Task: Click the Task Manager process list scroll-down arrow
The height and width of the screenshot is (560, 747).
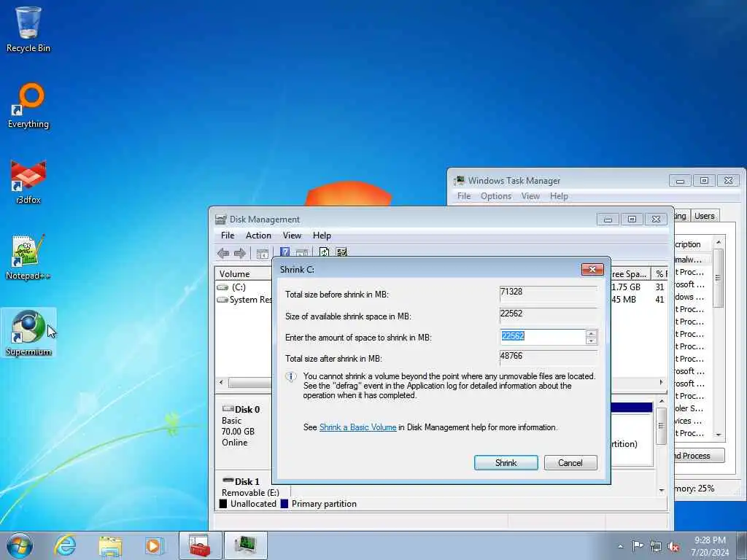Action: 719,435
